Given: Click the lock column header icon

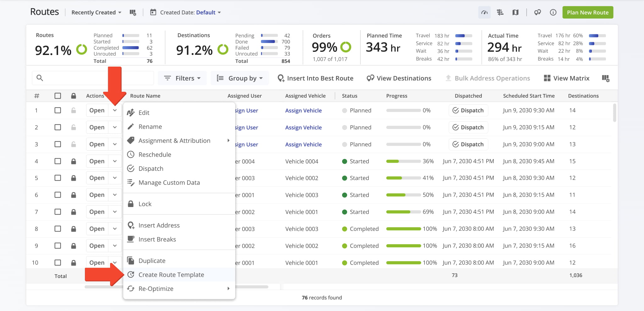Looking at the screenshot, I should pyautogui.click(x=74, y=96).
